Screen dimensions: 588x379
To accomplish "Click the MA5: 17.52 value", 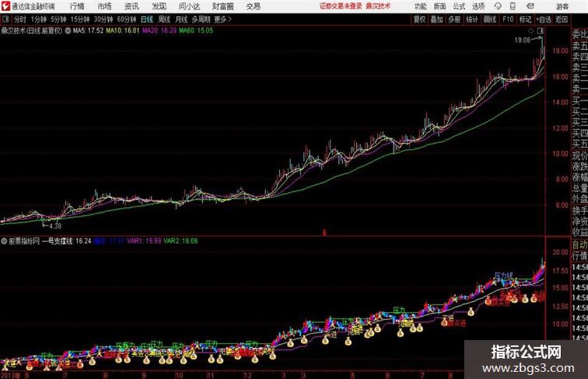I will 88,30.
